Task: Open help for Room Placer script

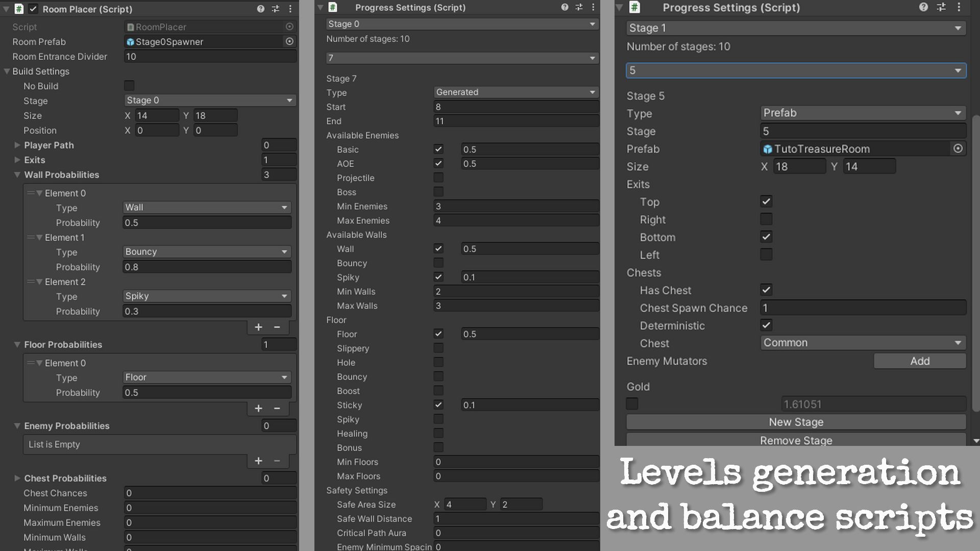Action: click(x=261, y=9)
